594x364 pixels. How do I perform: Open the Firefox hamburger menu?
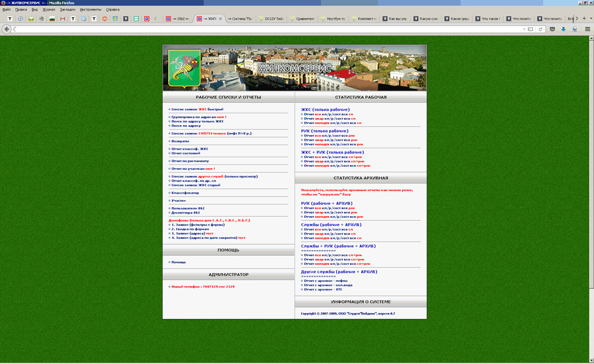587,29
